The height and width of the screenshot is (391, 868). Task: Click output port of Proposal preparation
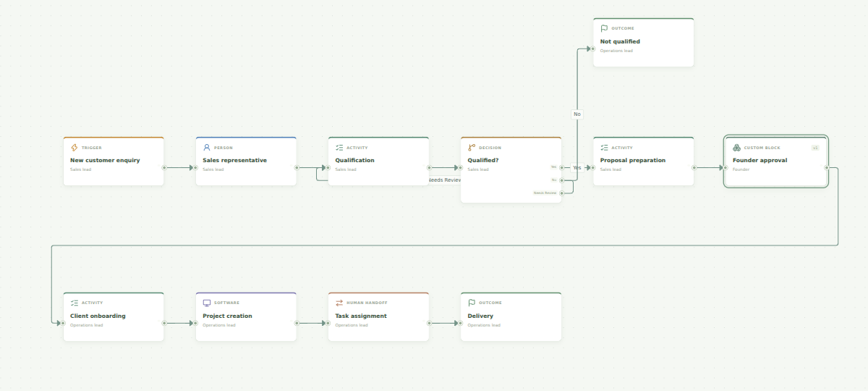tap(694, 167)
